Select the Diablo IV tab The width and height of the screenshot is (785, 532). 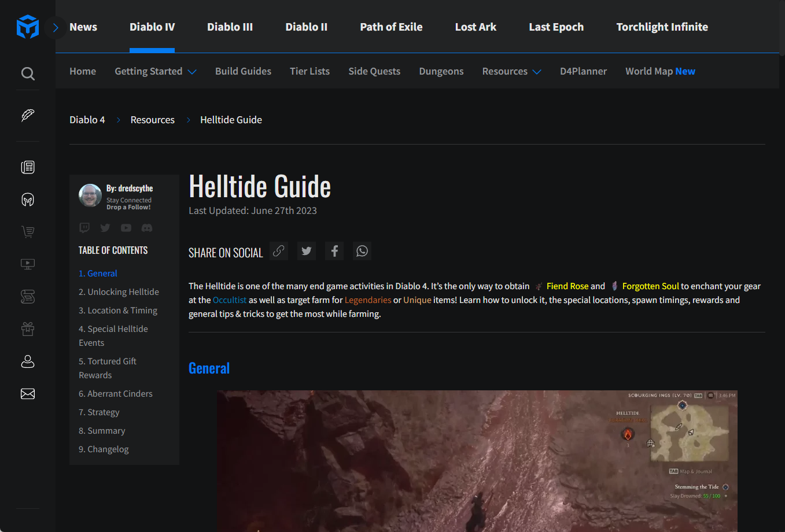pyautogui.click(x=152, y=27)
